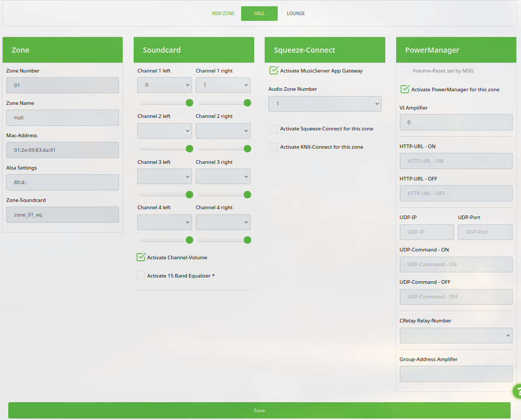
Task: Click the Channel 1 left volume slider
Action: (x=166, y=103)
